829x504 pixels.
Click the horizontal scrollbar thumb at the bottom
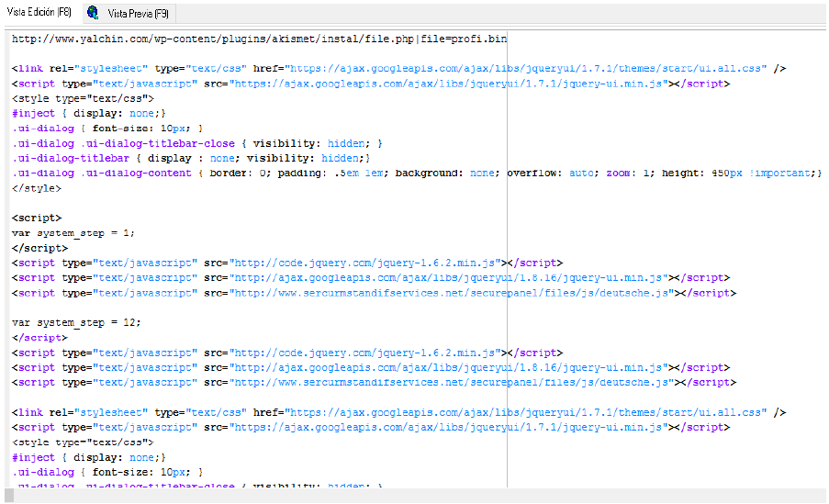9,496
